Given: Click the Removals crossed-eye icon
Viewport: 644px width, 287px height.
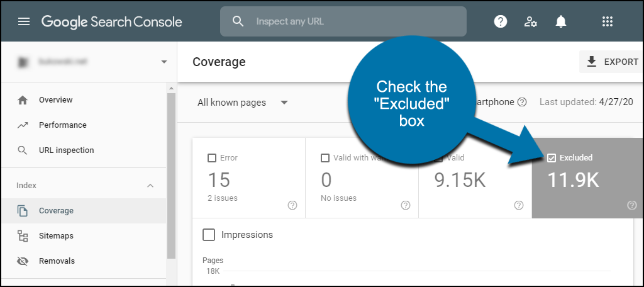Looking at the screenshot, I should [23, 261].
